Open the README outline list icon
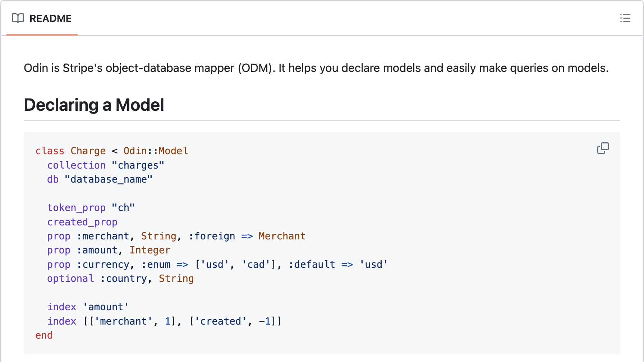 [625, 18]
